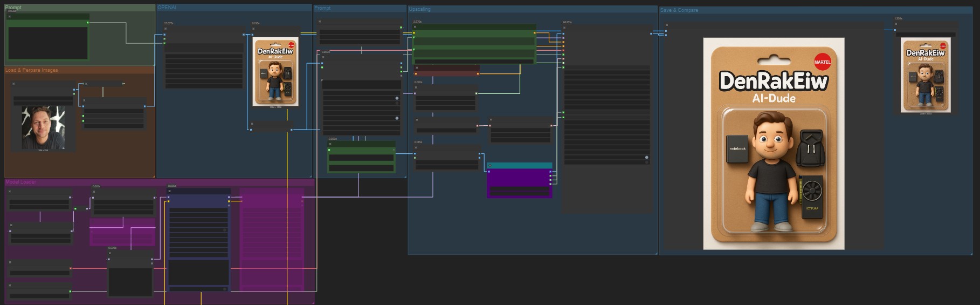Collapse the small node below the OPENAI preview
The image size is (980, 305).
coord(252,124)
